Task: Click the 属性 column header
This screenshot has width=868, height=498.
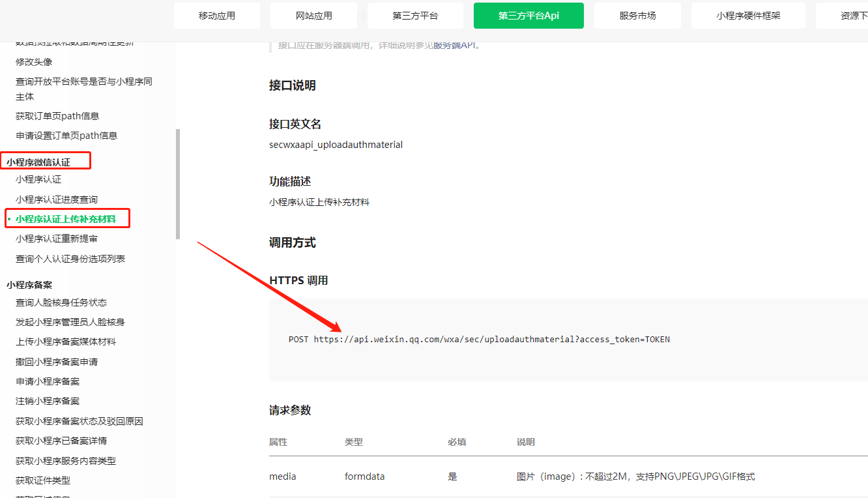Action: click(278, 442)
